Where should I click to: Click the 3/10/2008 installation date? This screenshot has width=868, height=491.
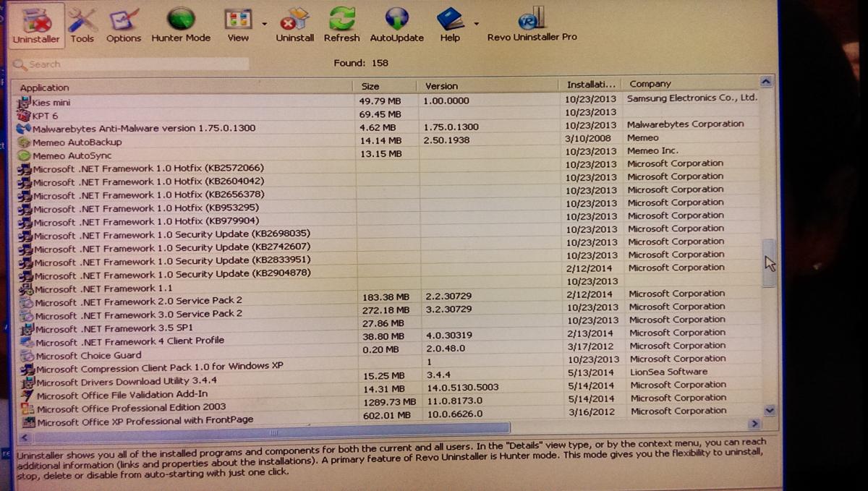(x=588, y=138)
